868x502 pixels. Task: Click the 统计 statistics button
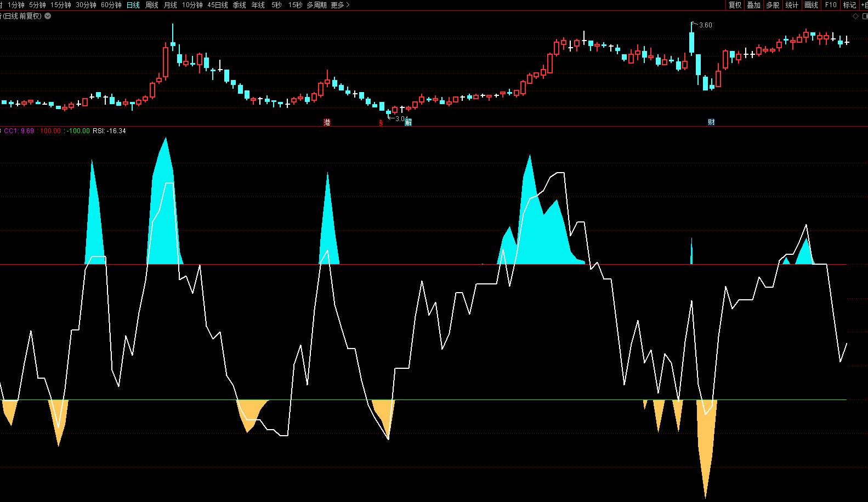(792, 5)
